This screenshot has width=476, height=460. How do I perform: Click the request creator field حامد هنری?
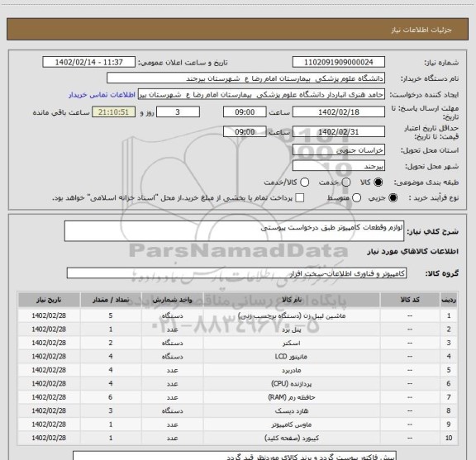[x=261, y=94]
